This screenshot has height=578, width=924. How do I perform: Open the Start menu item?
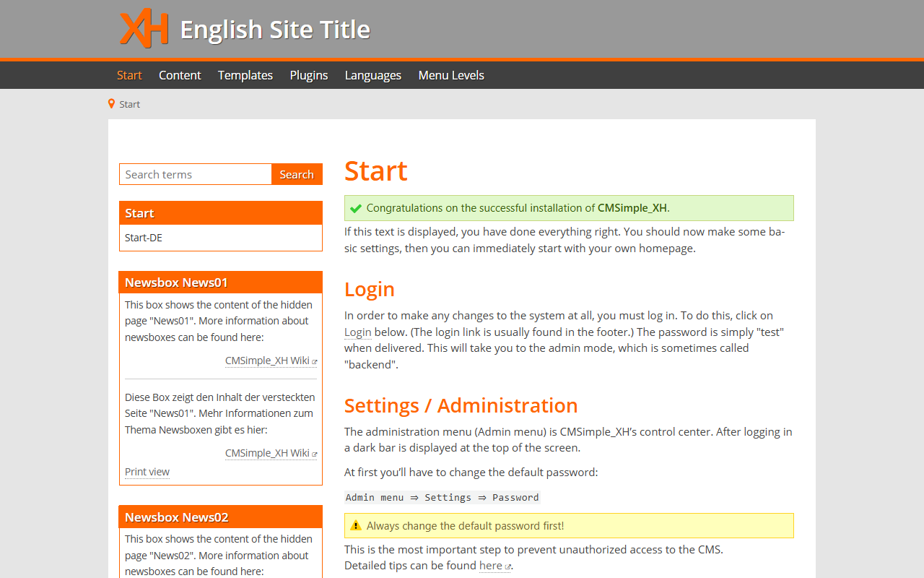coord(129,75)
